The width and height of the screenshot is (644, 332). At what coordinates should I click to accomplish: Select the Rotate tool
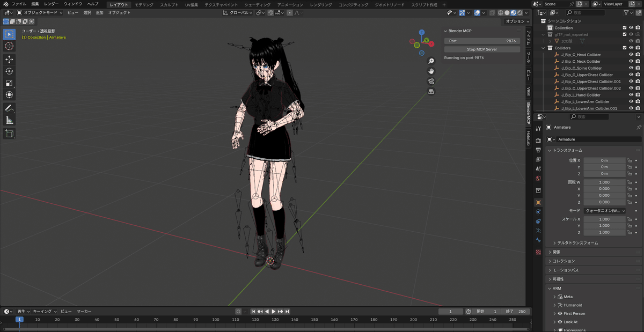[x=9, y=71]
